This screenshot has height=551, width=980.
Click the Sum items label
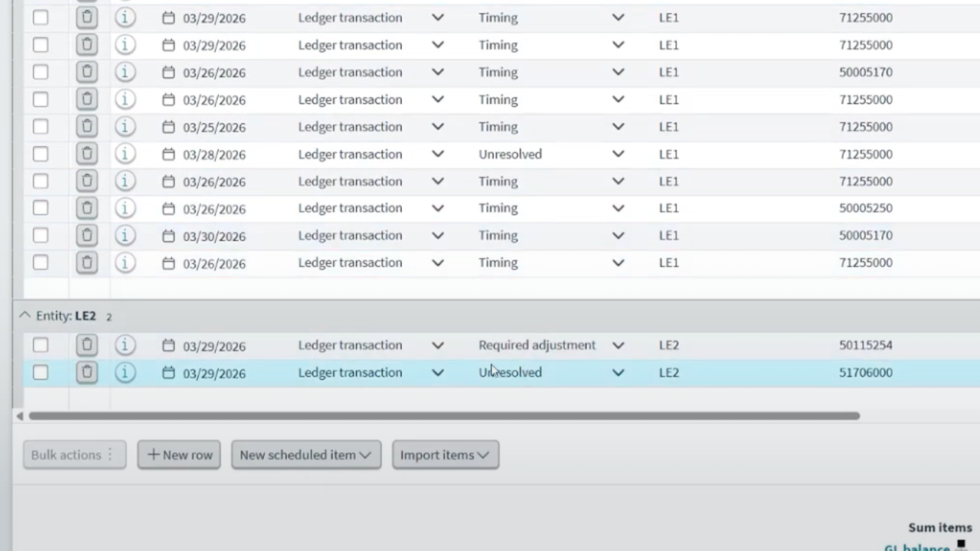[x=940, y=527]
